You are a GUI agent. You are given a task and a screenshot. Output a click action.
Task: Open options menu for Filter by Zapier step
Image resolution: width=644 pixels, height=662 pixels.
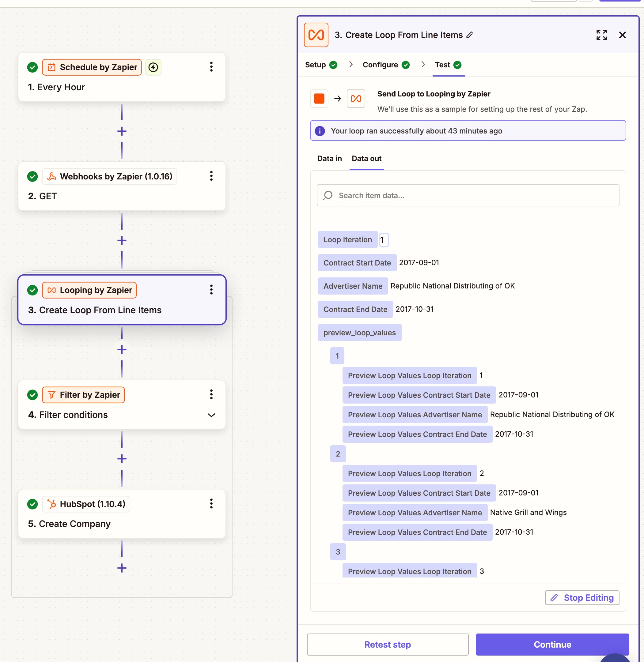(211, 394)
